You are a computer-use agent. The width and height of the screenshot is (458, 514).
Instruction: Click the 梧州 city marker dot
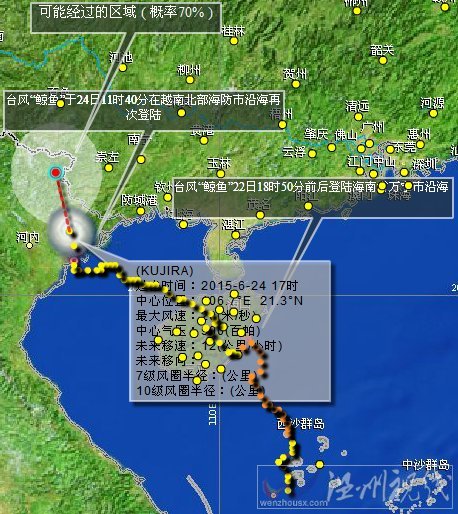coord(282,125)
